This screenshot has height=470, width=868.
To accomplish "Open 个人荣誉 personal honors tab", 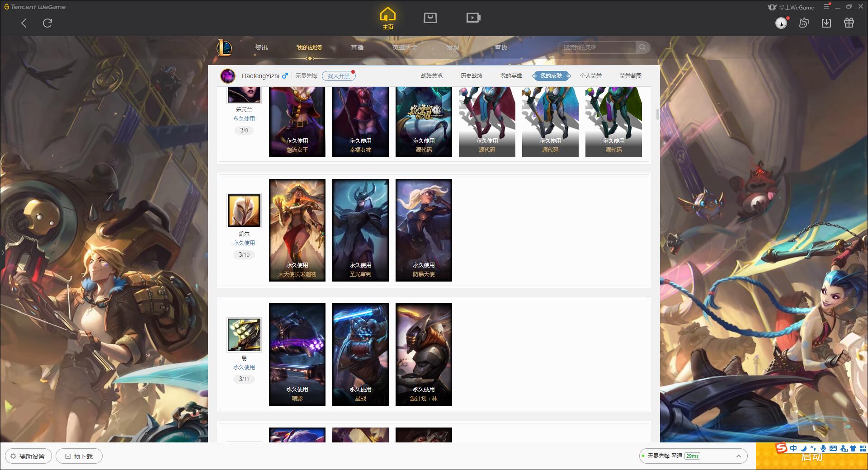I will (x=591, y=76).
